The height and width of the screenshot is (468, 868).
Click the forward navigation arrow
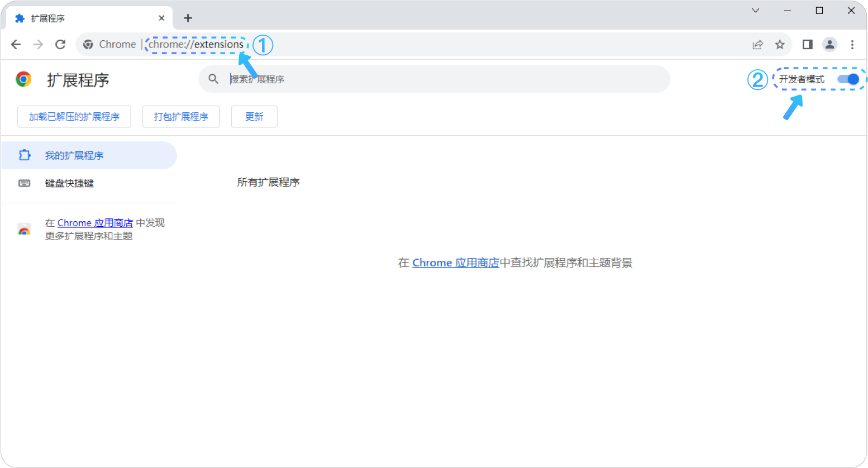pos(38,45)
